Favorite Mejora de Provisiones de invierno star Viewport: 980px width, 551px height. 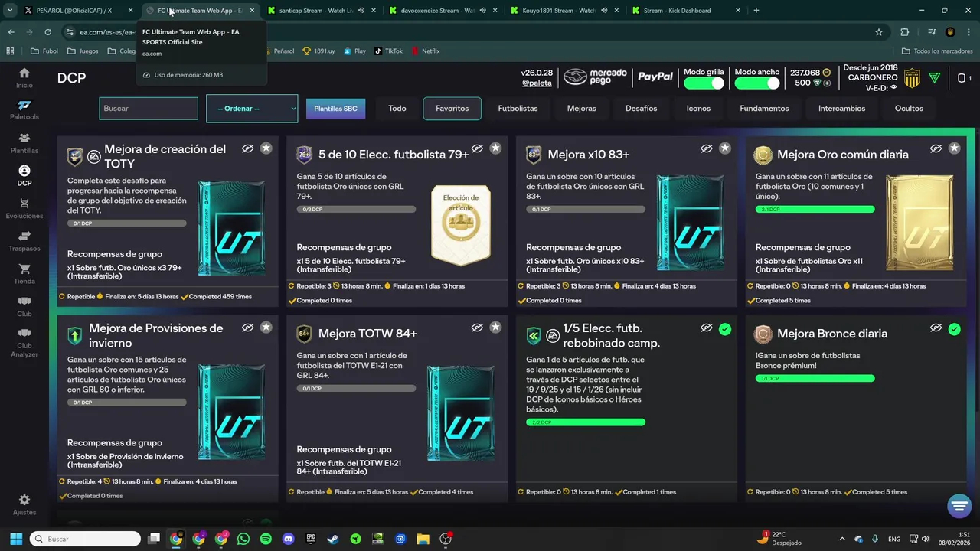click(x=266, y=328)
